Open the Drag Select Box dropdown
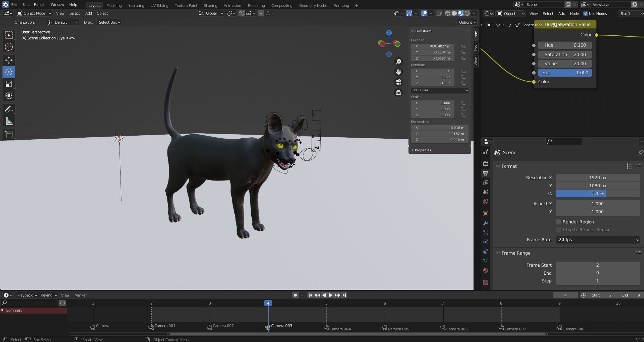 tap(109, 22)
